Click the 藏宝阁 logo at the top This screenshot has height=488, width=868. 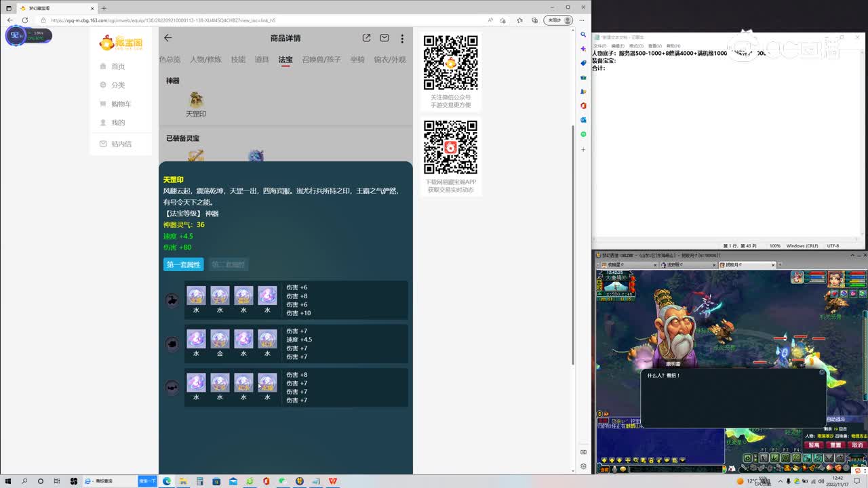121,42
